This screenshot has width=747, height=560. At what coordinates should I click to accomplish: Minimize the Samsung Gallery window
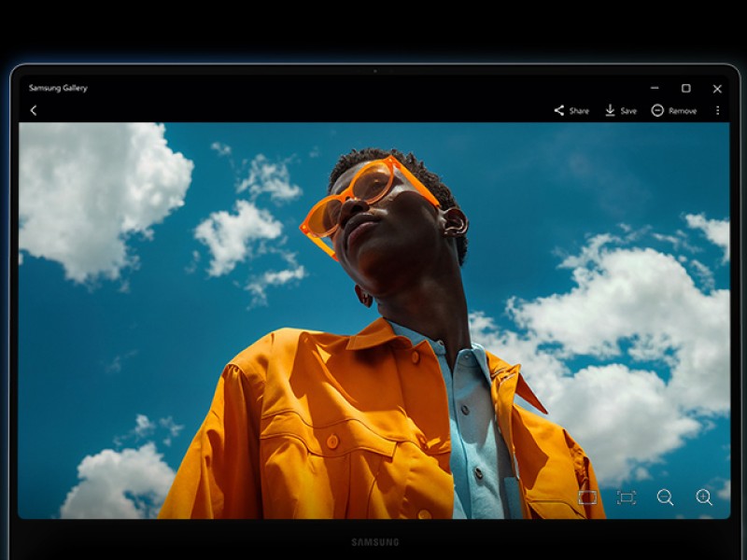[655, 89]
